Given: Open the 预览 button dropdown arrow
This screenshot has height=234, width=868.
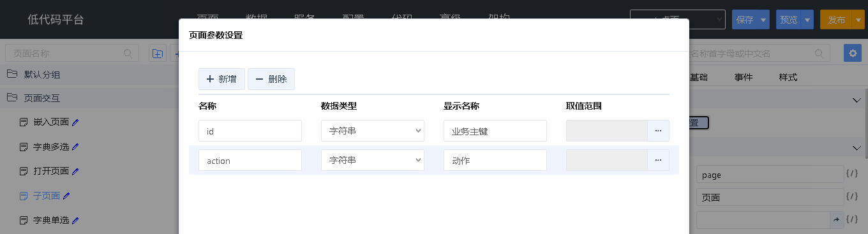Looking at the screenshot, I should (x=808, y=20).
